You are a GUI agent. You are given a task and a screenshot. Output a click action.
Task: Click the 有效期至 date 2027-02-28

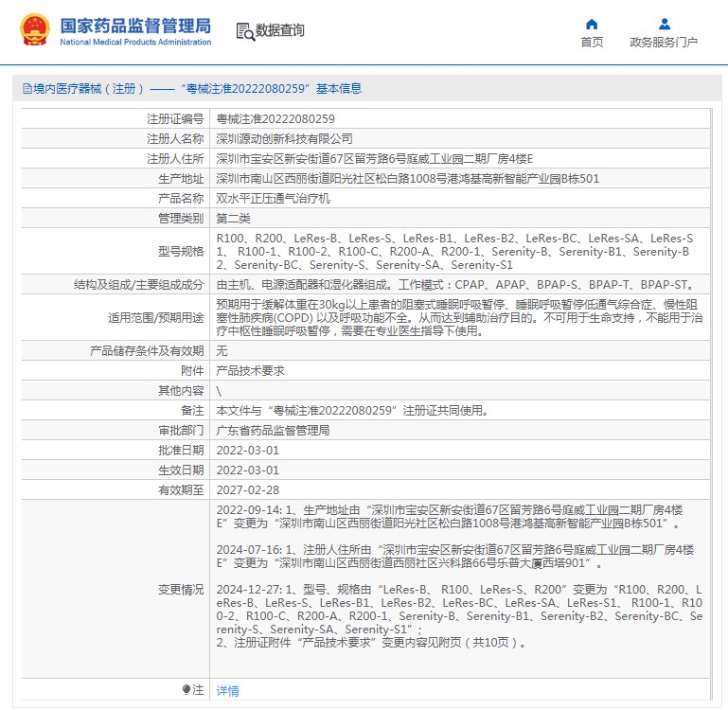247,489
